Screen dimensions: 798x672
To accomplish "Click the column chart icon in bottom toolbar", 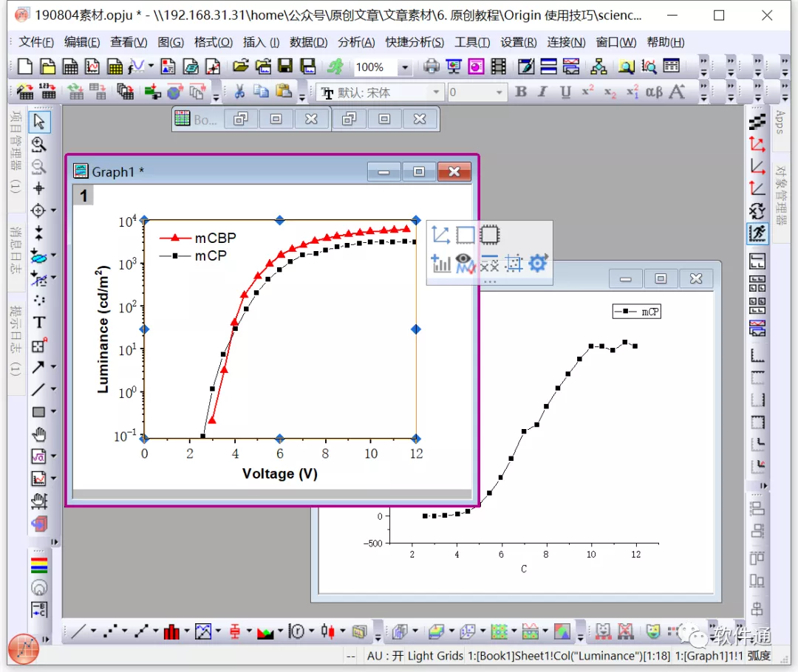I will point(171,631).
